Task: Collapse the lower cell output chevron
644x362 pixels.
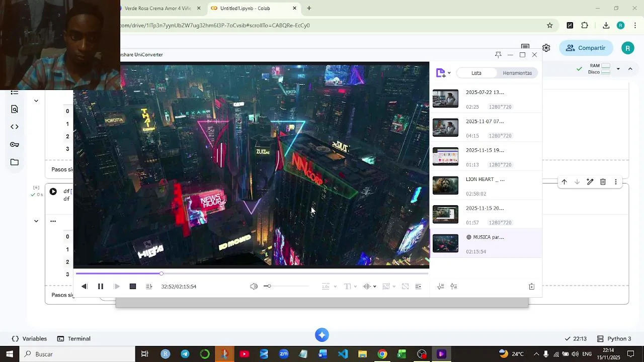Action: pyautogui.click(x=36, y=221)
